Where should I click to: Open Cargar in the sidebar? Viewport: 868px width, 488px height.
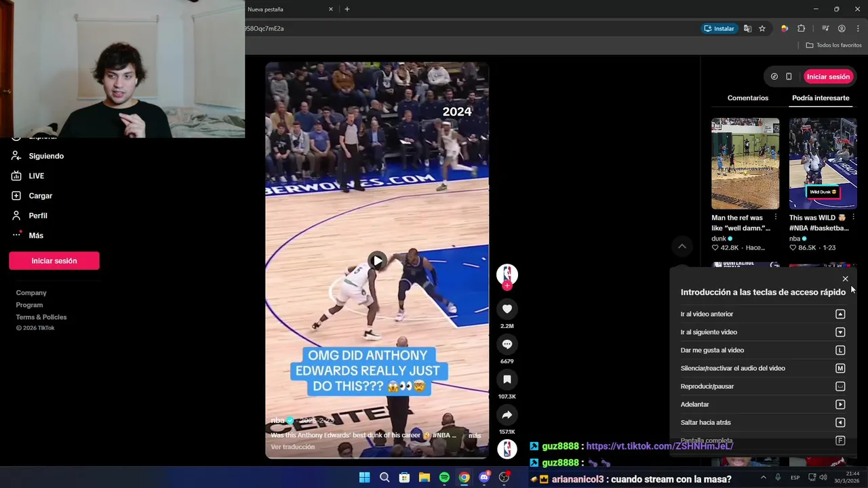(x=41, y=196)
